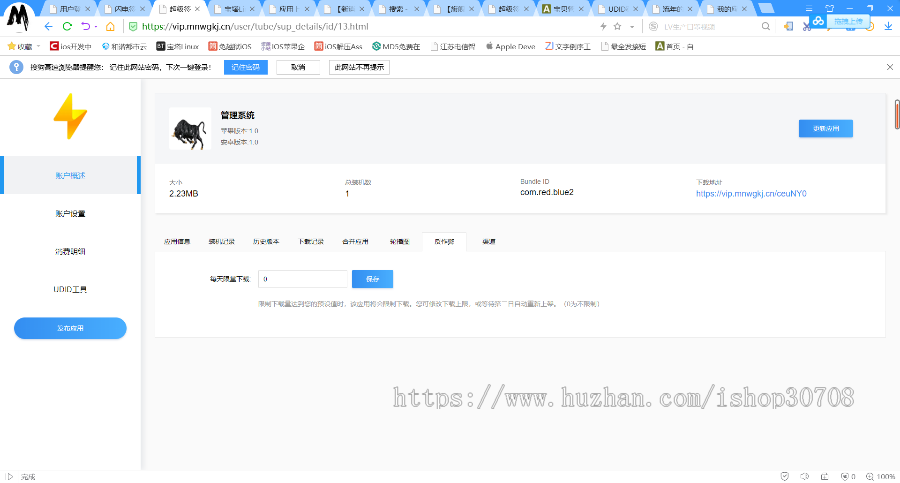The width and height of the screenshot is (900, 483).
Task: Open the '文字倒序工' bookmark
Action: click(568, 47)
